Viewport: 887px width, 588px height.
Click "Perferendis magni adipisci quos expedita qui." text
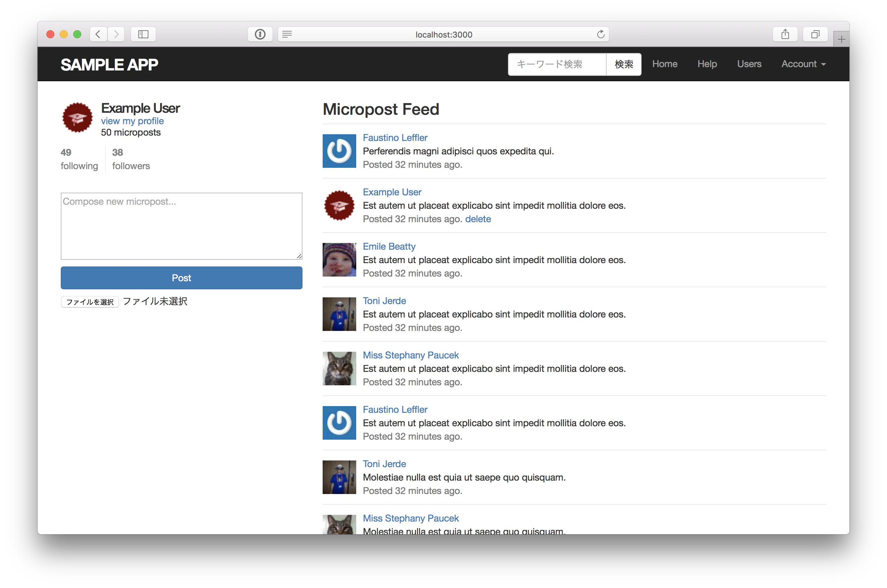tap(458, 151)
